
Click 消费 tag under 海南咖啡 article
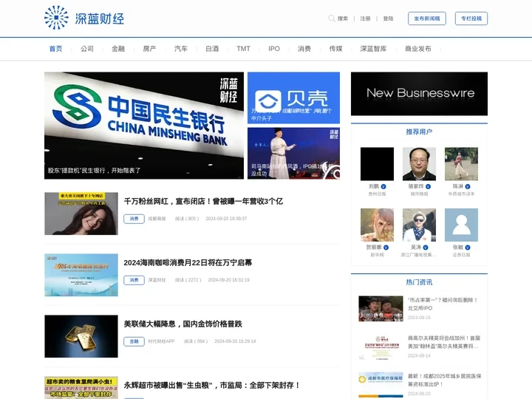pyautogui.click(x=134, y=280)
